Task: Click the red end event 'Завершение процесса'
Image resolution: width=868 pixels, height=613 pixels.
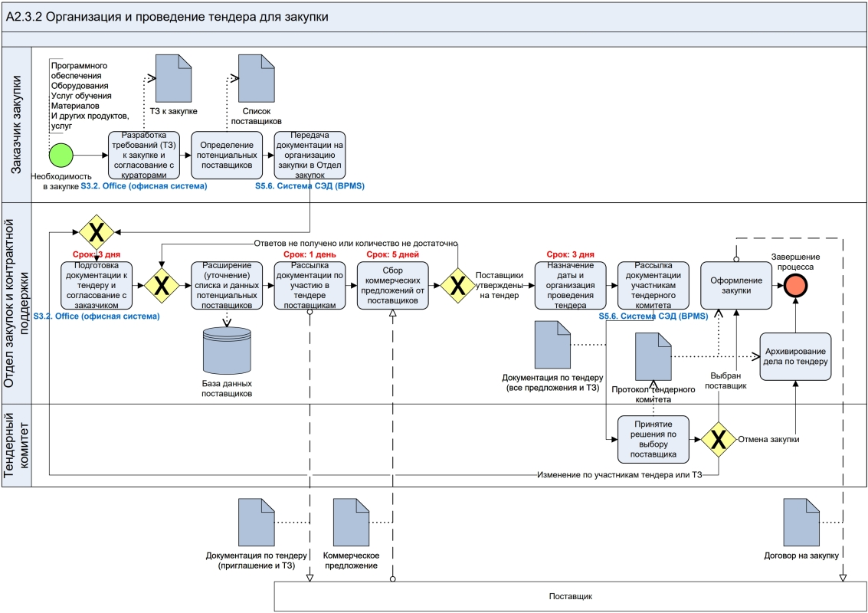Action: (x=796, y=285)
